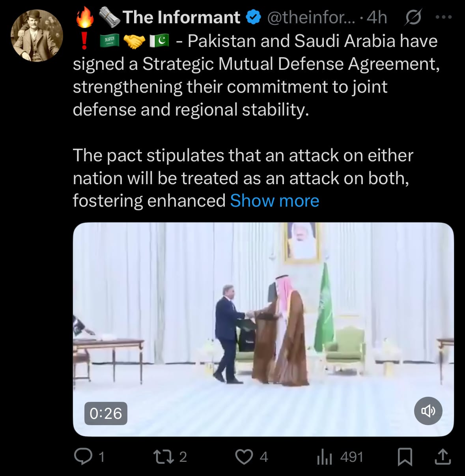
Task: Click the blue verified checkmark badge
Action: pyautogui.click(x=254, y=17)
